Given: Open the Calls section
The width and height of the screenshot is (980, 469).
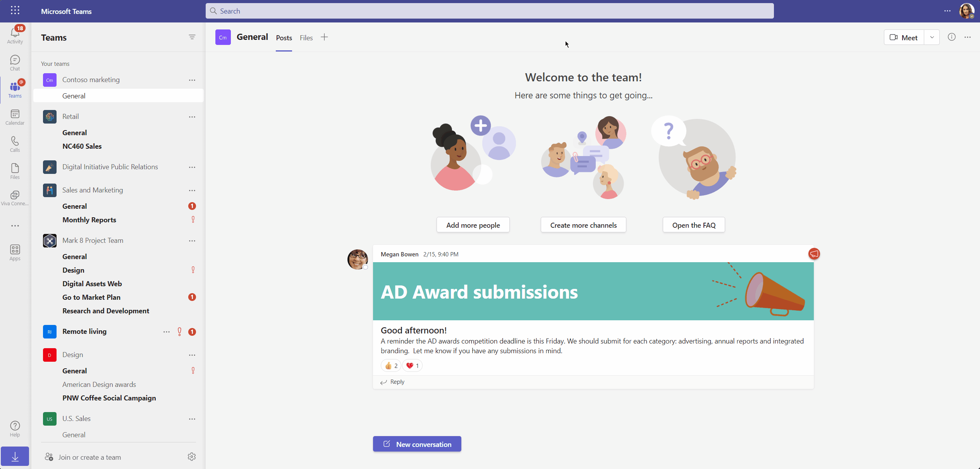Looking at the screenshot, I should coord(15,144).
